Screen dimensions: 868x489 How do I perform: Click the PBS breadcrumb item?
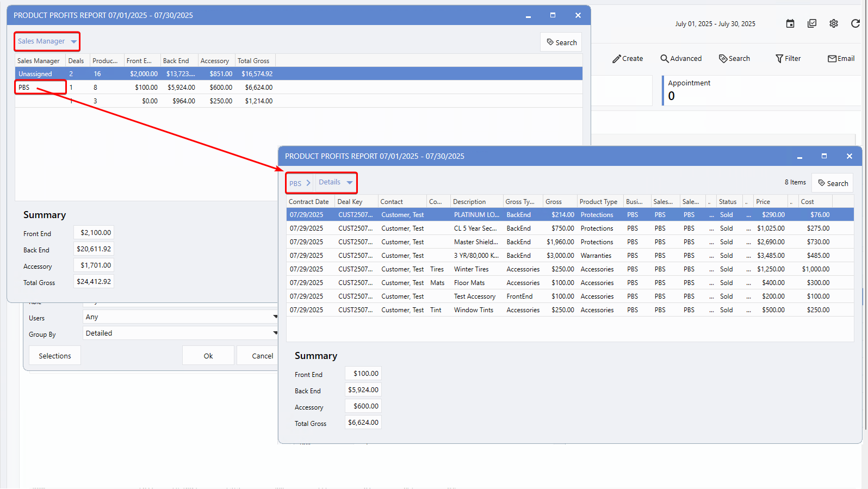point(295,183)
